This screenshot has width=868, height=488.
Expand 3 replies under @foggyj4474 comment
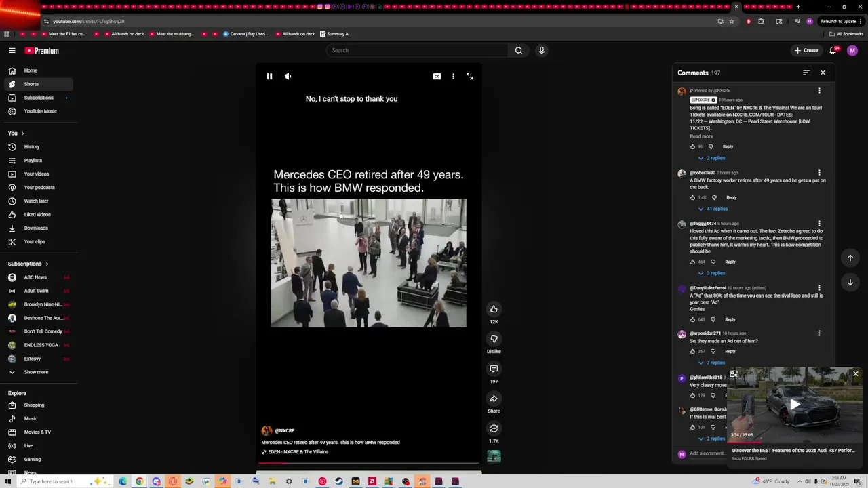pos(711,273)
